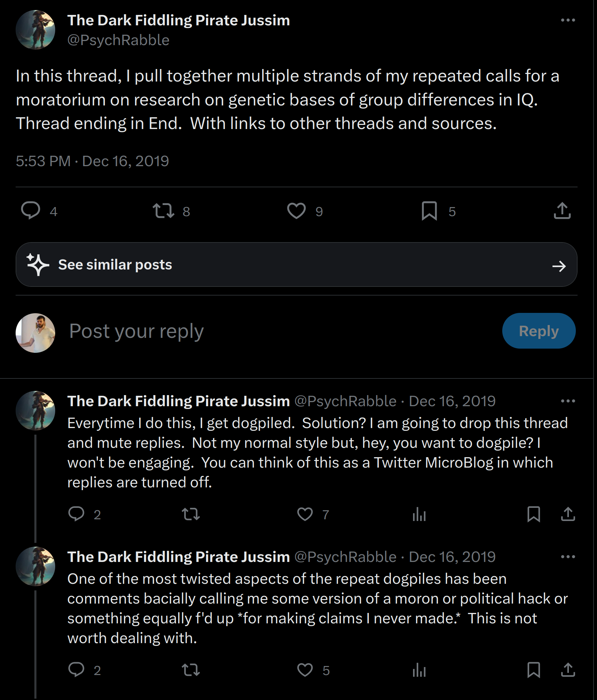Open more options on dogpiled reply
The width and height of the screenshot is (597, 700).
[x=568, y=401]
